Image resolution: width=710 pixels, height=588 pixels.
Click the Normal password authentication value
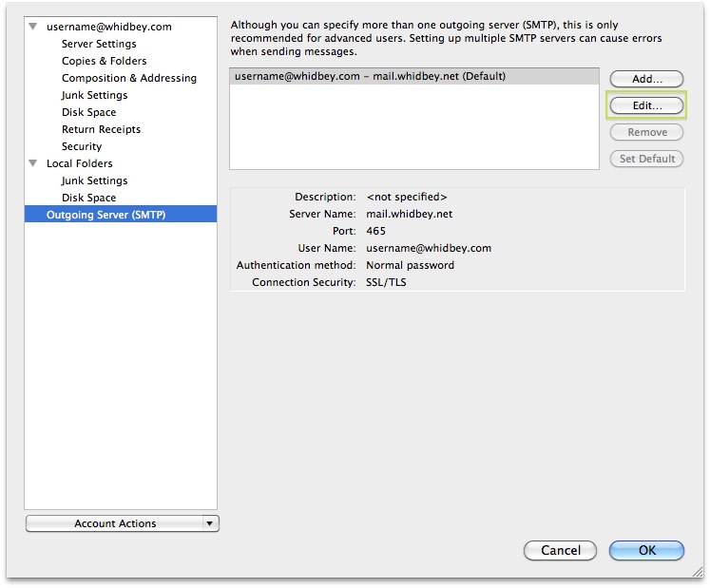pos(411,265)
